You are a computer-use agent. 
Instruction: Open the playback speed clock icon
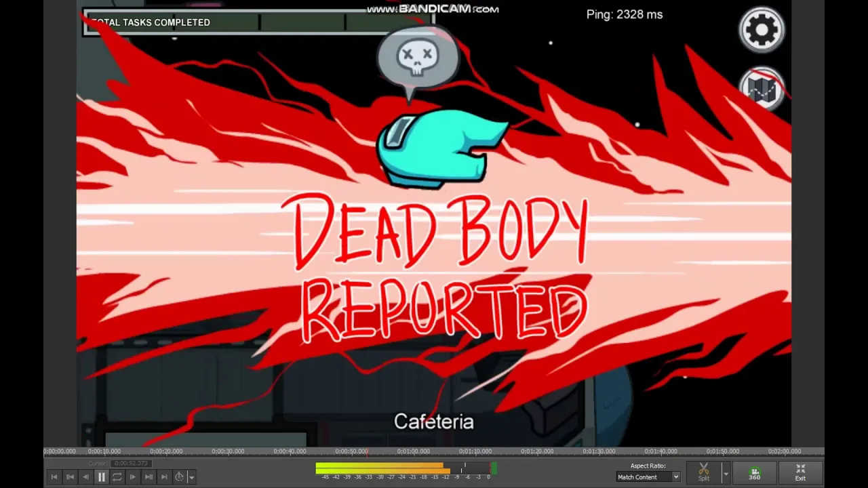pos(180,477)
